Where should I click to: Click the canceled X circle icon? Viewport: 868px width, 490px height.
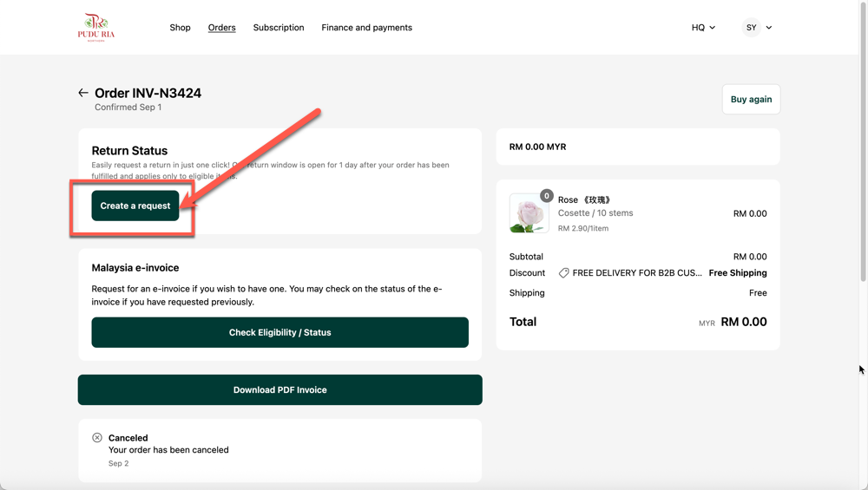(97, 438)
